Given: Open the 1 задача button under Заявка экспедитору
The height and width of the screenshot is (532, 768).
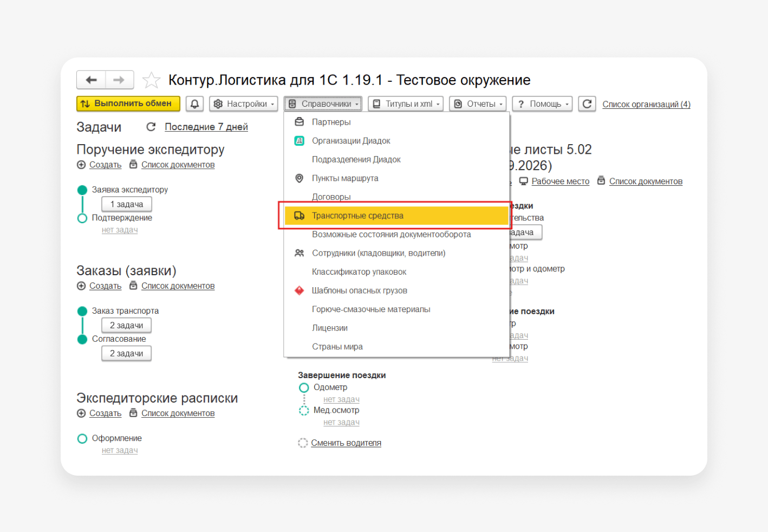Looking at the screenshot, I should pos(127,204).
